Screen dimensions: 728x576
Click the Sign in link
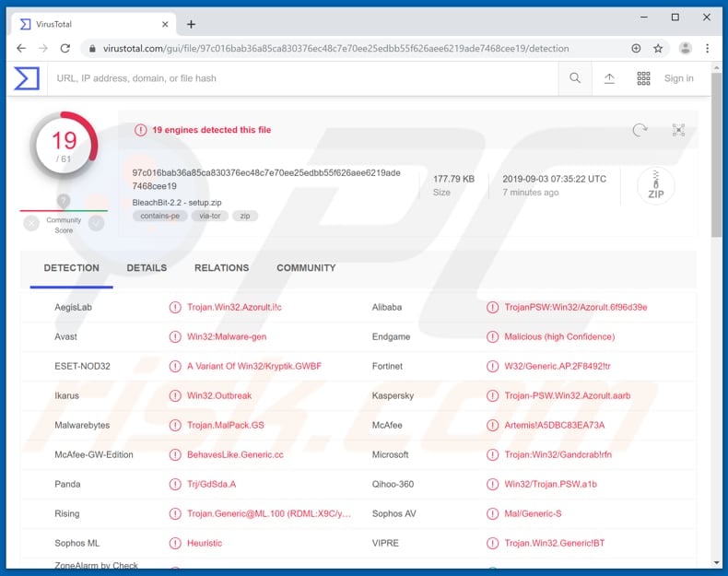[679, 78]
